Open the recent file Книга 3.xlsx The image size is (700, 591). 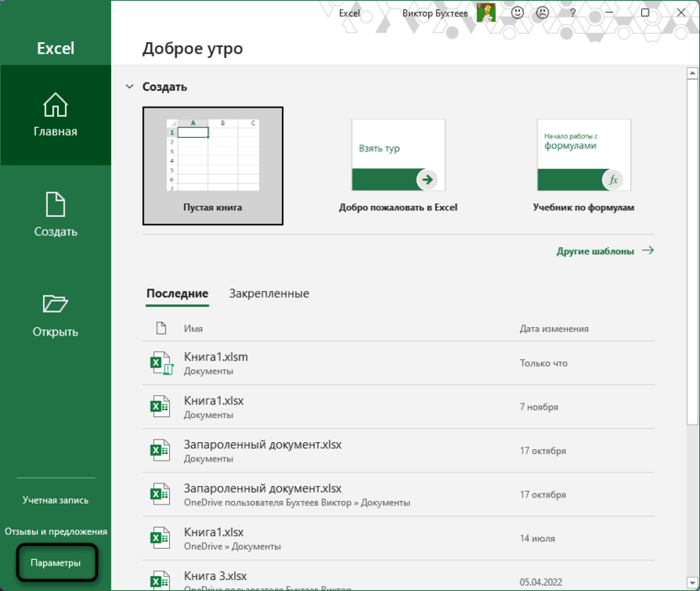[398, 576]
